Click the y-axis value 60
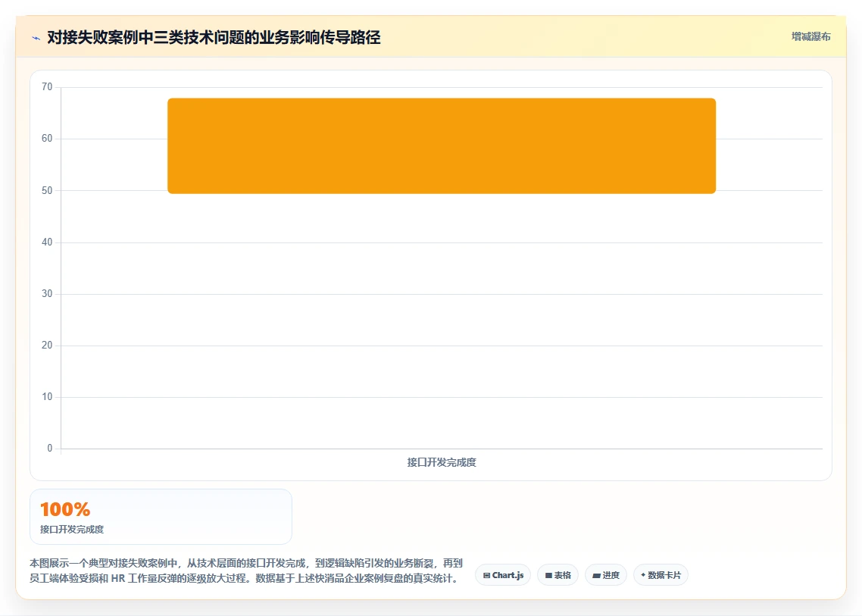This screenshot has height=616, width=862. click(x=47, y=139)
